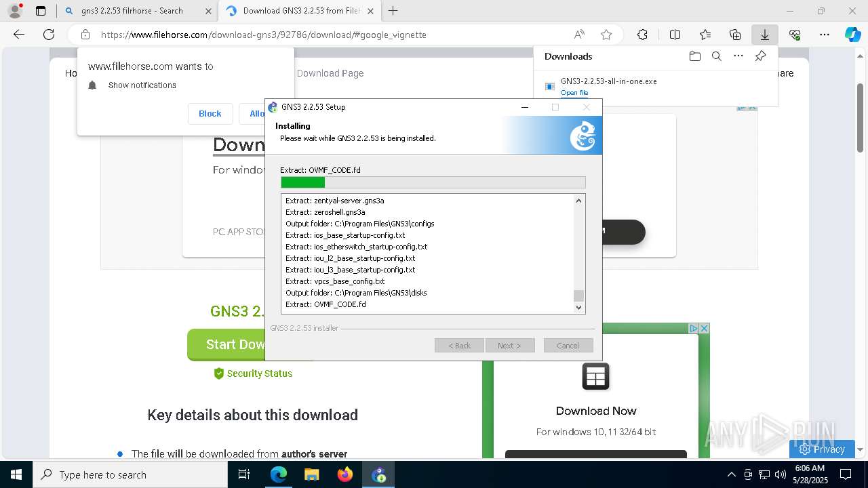
Task: Click the Downloads toolbar icon
Action: pos(765,35)
